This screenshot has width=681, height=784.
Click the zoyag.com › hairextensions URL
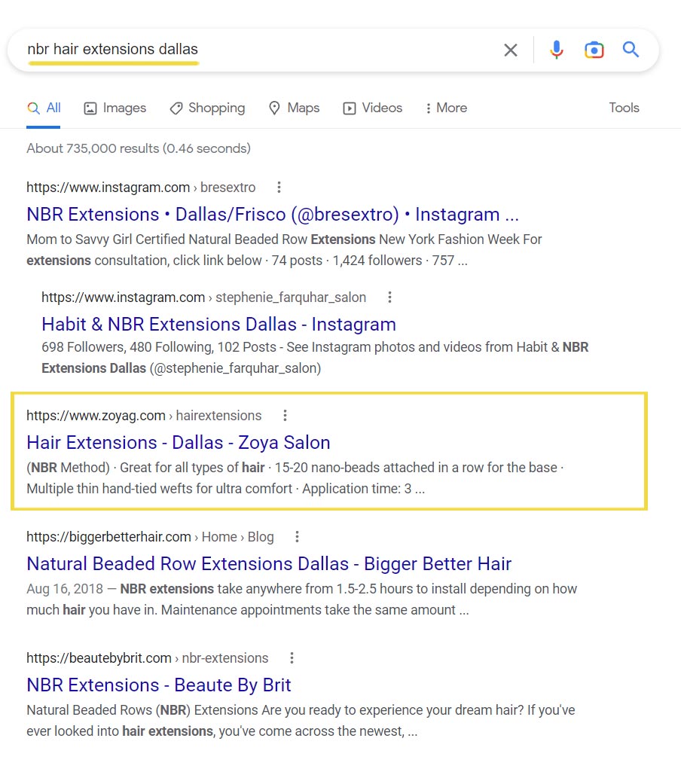[144, 416]
